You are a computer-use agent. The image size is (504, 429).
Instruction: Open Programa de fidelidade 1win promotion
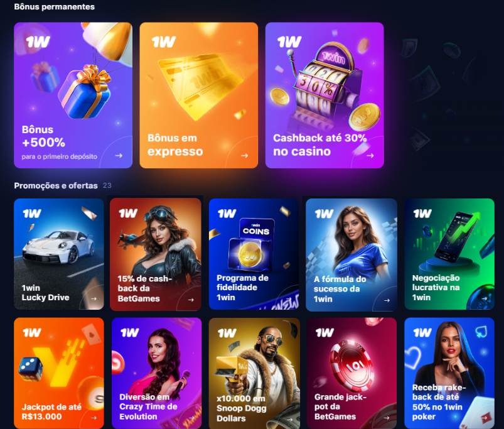pos(254,254)
